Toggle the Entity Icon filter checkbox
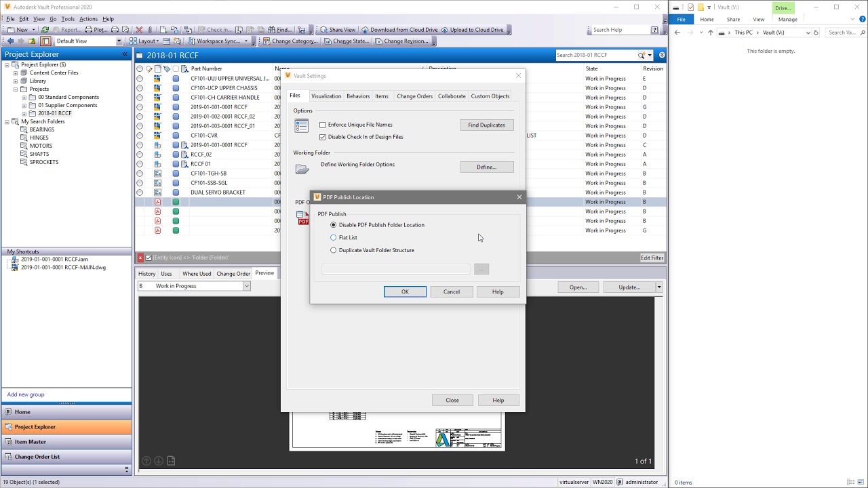The height and width of the screenshot is (488, 868). pos(149,258)
